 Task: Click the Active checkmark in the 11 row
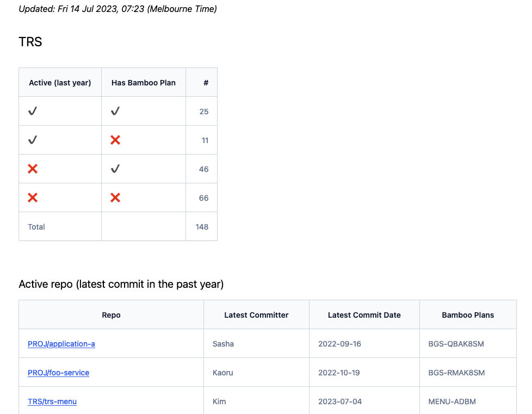[33, 140]
